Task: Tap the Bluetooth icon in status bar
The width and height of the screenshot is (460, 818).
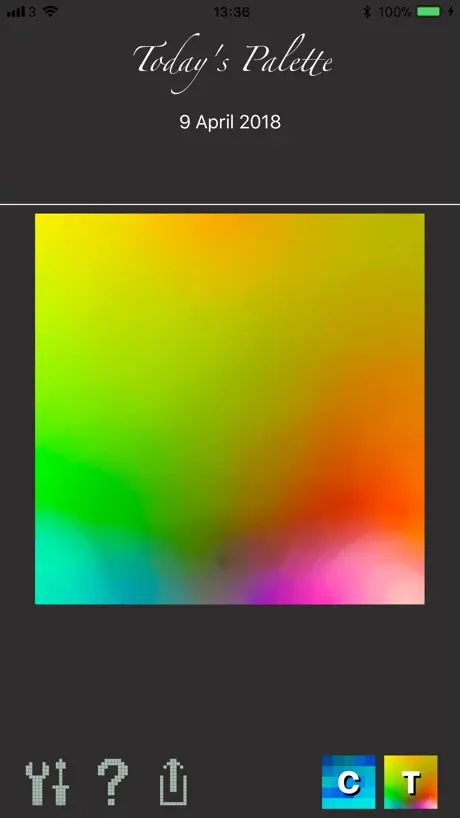Action: click(x=367, y=11)
